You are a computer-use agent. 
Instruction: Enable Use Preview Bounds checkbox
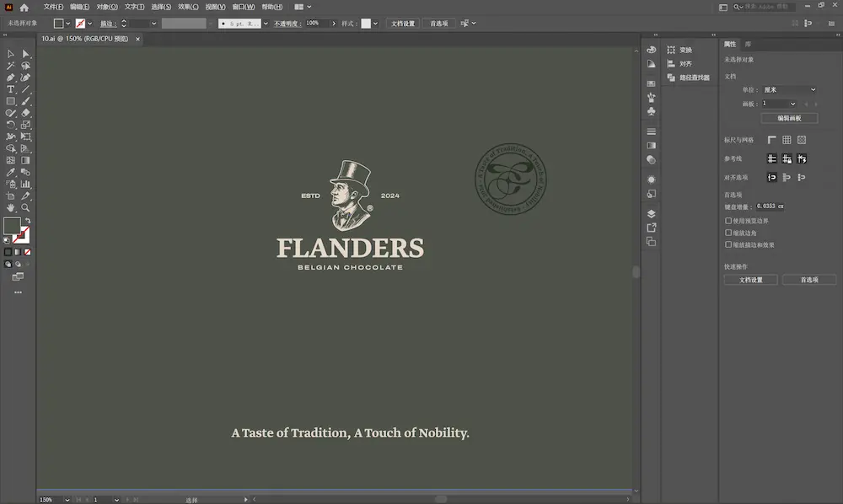click(x=728, y=221)
